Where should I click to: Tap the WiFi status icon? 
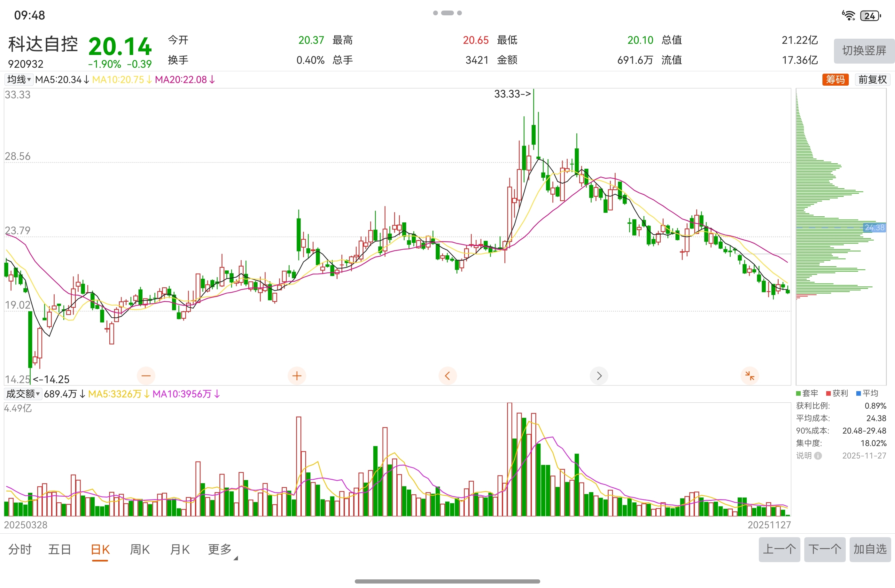coord(848,15)
